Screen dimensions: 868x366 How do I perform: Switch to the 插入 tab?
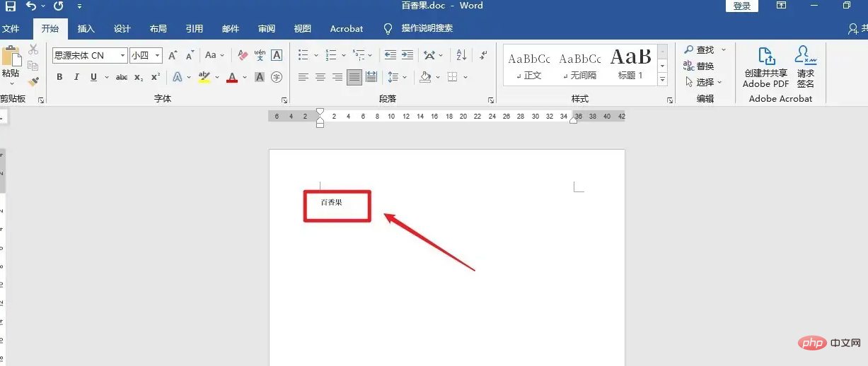tap(86, 28)
